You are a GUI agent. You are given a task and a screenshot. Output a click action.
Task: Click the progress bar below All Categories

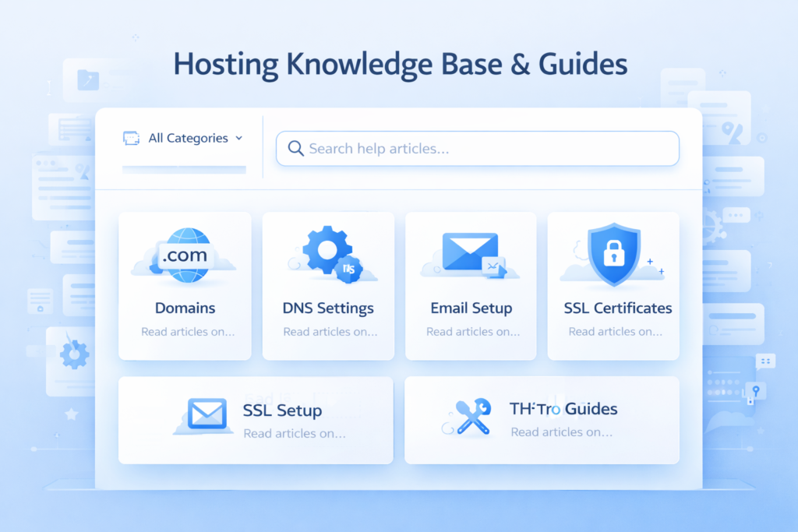[184, 170]
